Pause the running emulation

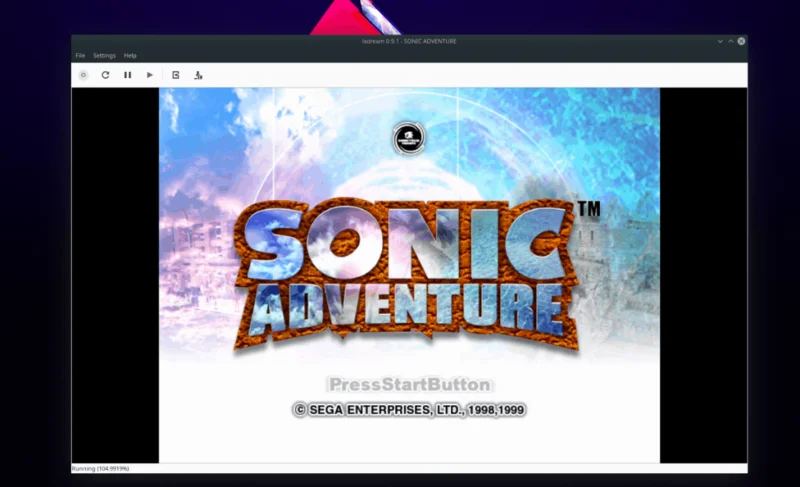[x=128, y=75]
